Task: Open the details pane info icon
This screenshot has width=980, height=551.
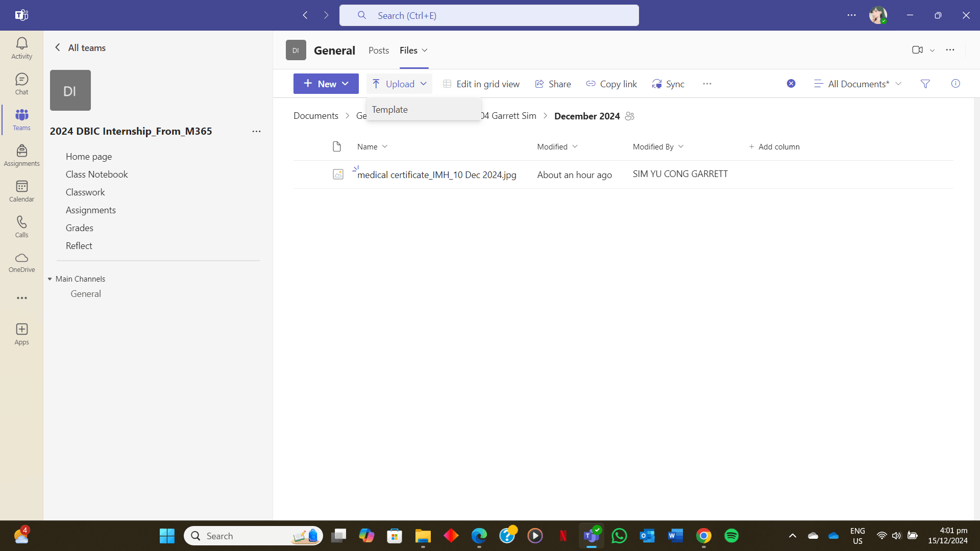Action: pyautogui.click(x=955, y=84)
